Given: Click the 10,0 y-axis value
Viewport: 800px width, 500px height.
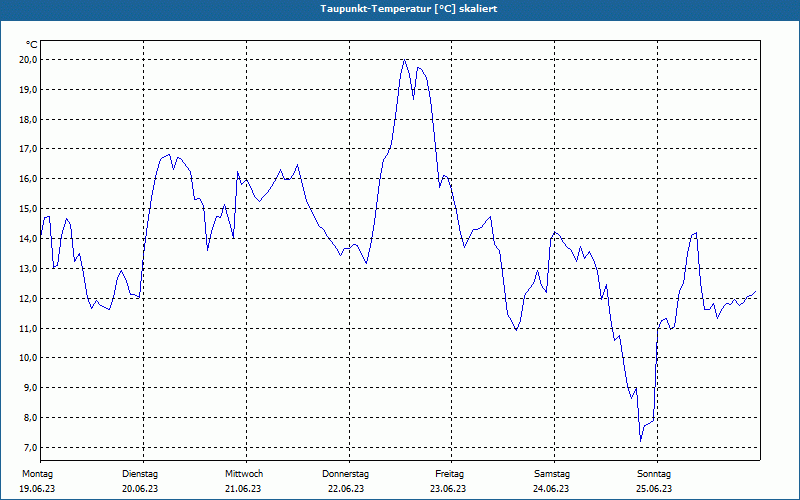Looking at the screenshot, I should tap(29, 358).
